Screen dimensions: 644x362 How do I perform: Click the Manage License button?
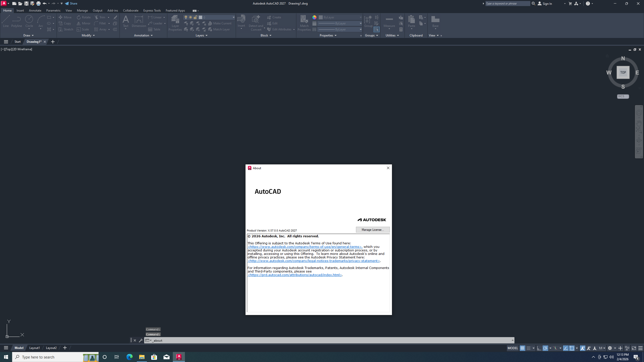(373, 230)
